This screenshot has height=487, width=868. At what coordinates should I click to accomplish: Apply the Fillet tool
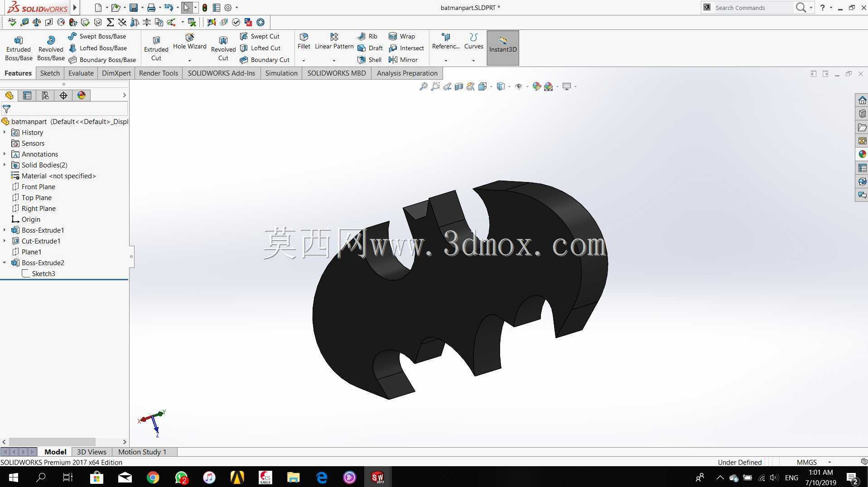click(304, 41)
